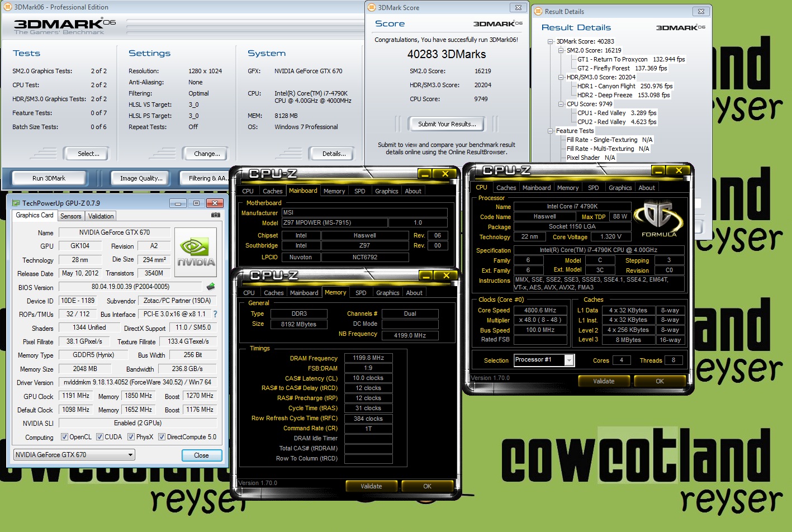Open the Processor #1 selection dropdown
The height and width of the screenshot is (532, 792).
(544, 360)
